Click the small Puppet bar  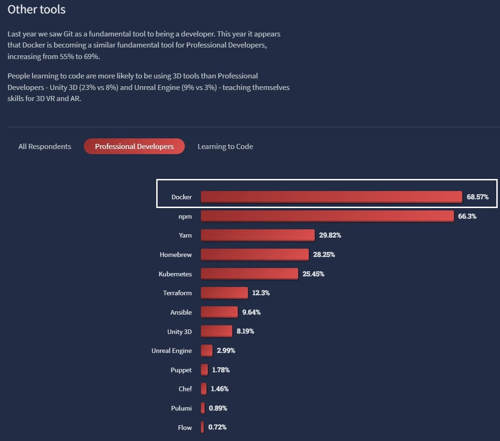point(204,370)
